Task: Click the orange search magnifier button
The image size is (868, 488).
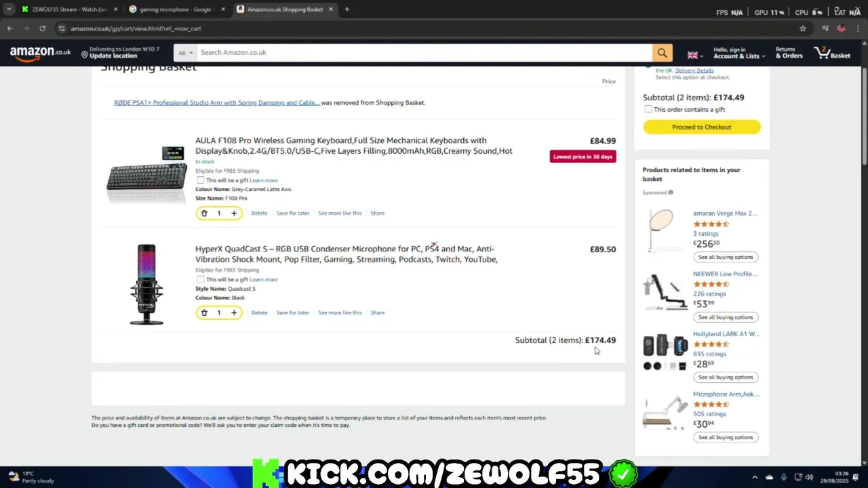Action: [662, 53]
